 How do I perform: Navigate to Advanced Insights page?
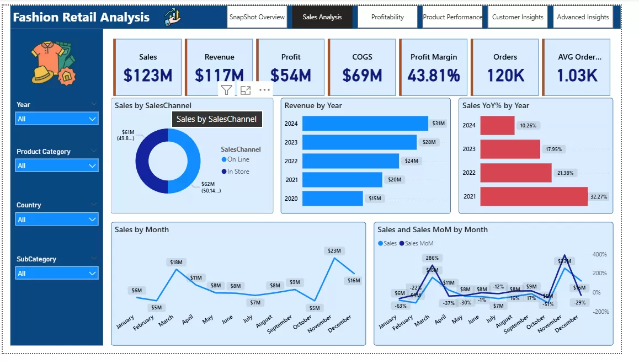coord(583,17)
